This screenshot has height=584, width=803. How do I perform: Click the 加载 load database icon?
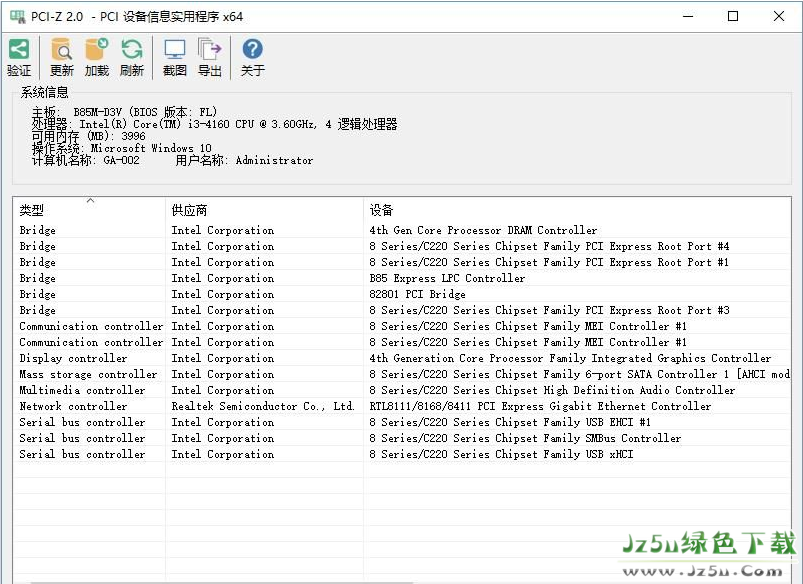96,50
